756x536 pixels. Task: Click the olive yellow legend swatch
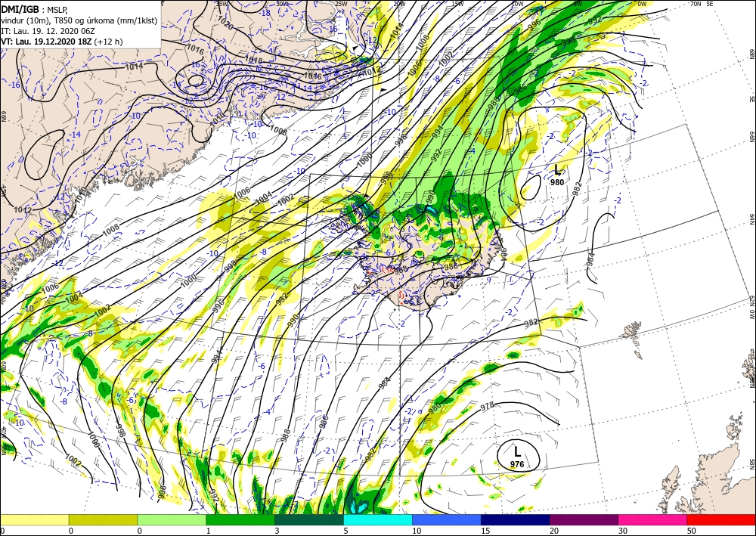coord(103,520)
